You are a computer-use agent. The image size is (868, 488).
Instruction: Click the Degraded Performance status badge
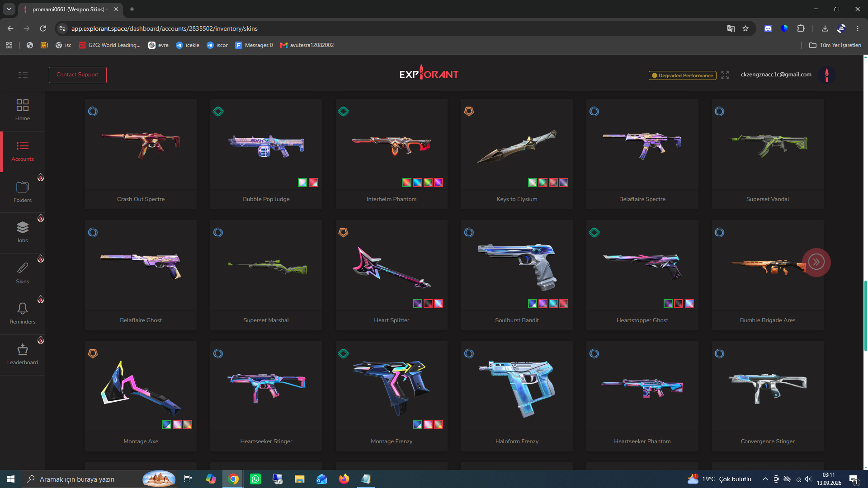click(683, 75)
